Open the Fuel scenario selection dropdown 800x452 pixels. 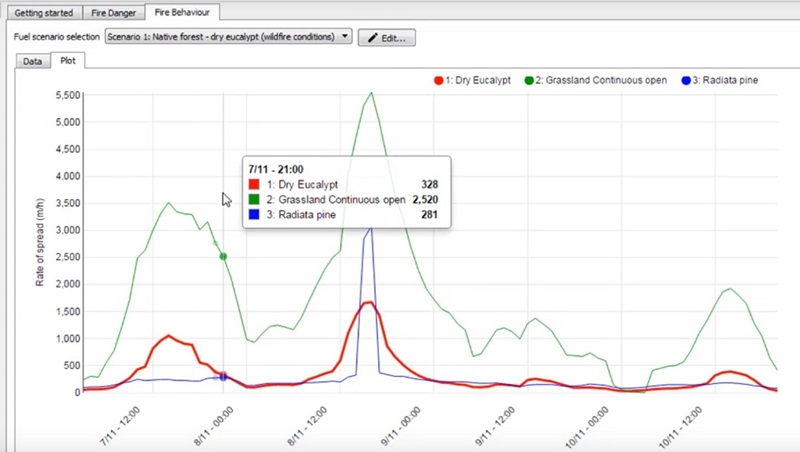click(x=229, y=37)
